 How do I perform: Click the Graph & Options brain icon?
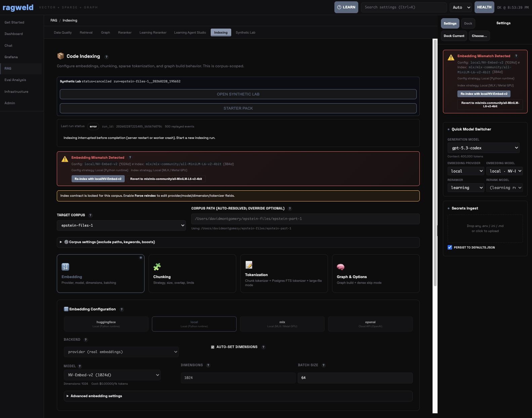point(340,267)
